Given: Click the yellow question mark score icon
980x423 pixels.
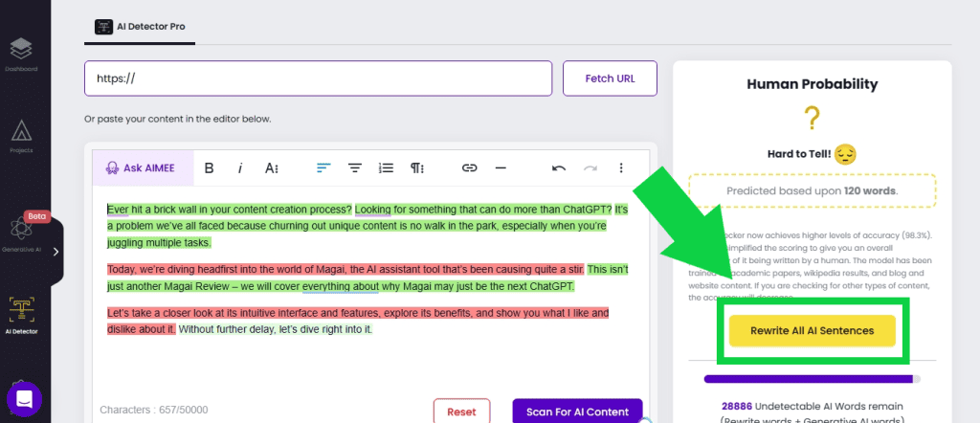Looking at the screenshot, I should (812, 118).
